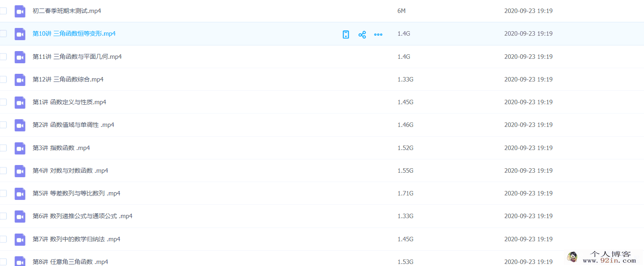Open file 第7讲 数列中的数学归纳法 .mp4
Screen dimensions: 644x266
click(x=77, y=239)
